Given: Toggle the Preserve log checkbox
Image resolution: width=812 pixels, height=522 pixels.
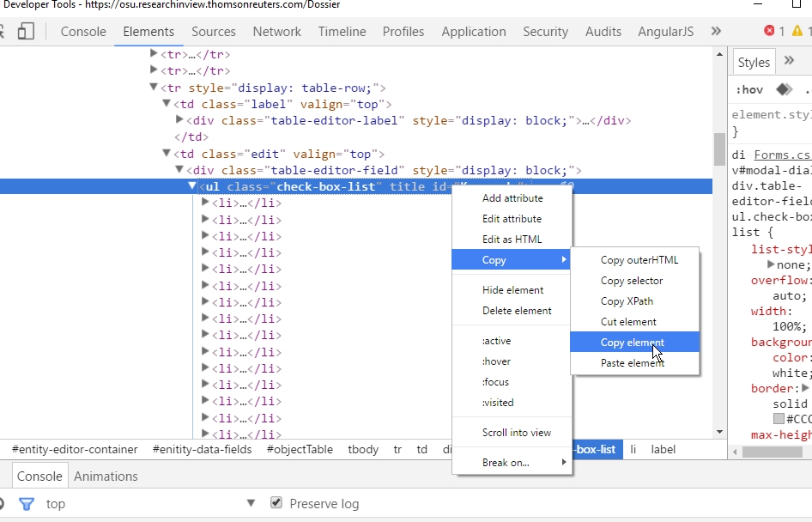Looking at the screenshot, I should (276, 502).
